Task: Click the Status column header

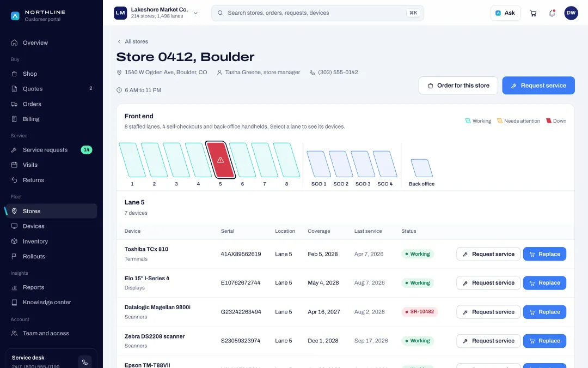Action: point(408,231)
